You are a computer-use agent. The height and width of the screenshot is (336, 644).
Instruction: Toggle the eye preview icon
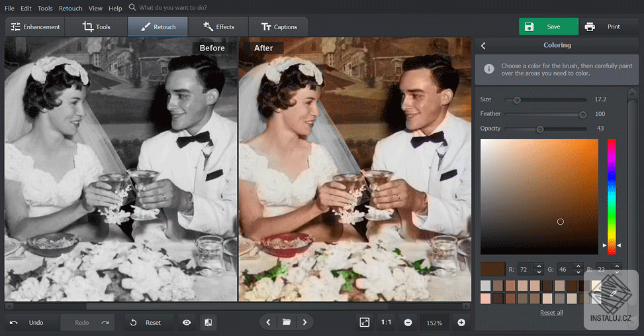pyautogui.click(x=187, y=323)
